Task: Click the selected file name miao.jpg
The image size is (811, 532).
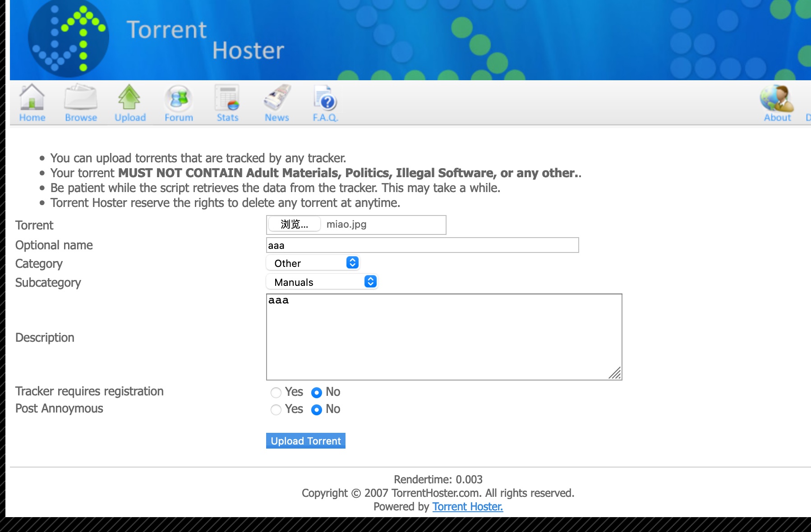Action: click(x=346, y=224)
